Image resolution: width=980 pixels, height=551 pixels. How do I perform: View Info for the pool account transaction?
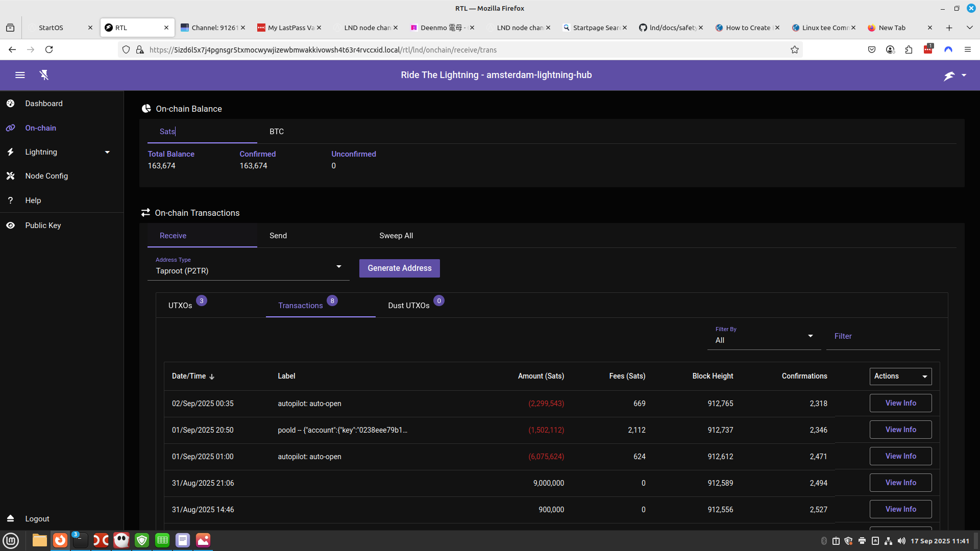click(x=900, y=430)
